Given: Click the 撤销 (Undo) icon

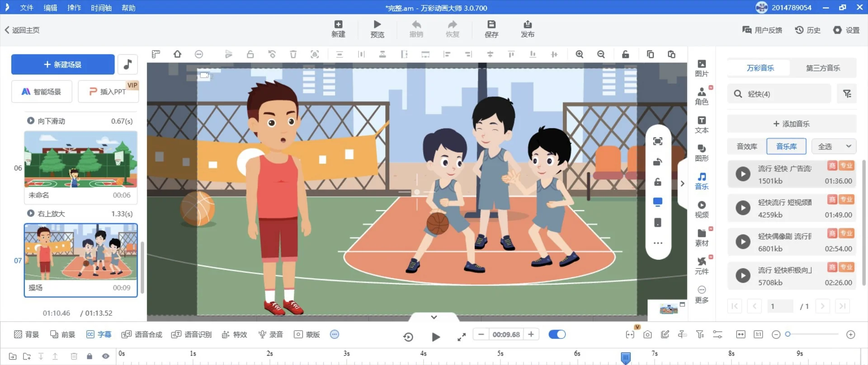Looking at the screenshot, I should (x=416, y=29).
